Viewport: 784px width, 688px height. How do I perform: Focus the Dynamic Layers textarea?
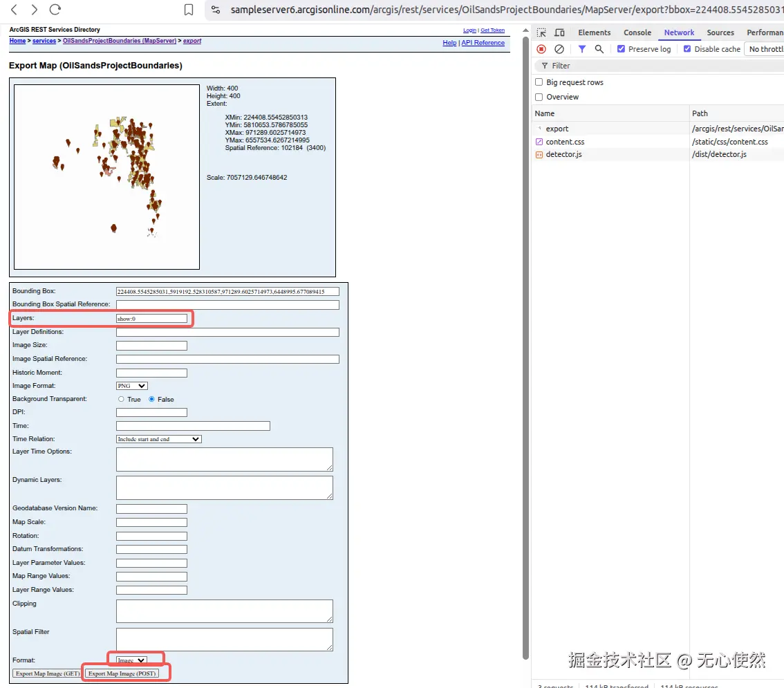[225, 487]
